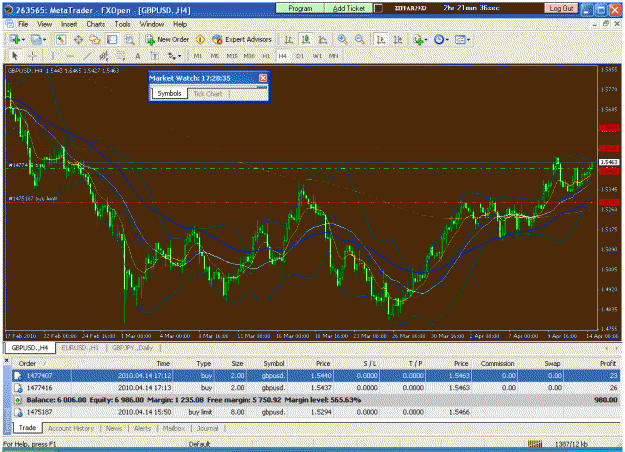Switch chart to line chart icon
625x452 pixels.
coord(323,39)
